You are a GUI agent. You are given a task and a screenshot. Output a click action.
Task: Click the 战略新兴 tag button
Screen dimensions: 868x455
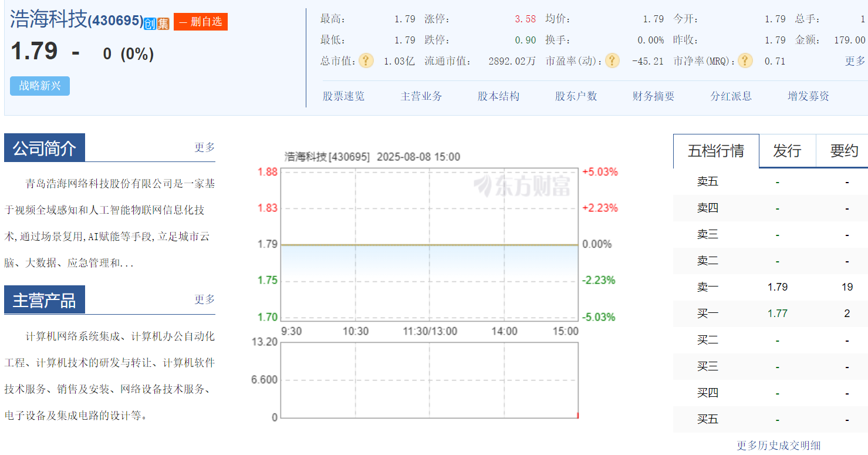[x=40, y=86]
